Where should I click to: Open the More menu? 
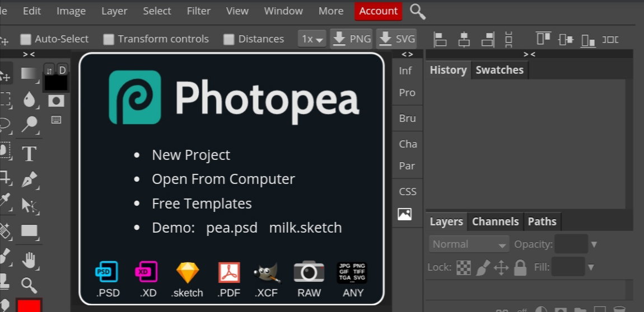click(x=330, y=11)
